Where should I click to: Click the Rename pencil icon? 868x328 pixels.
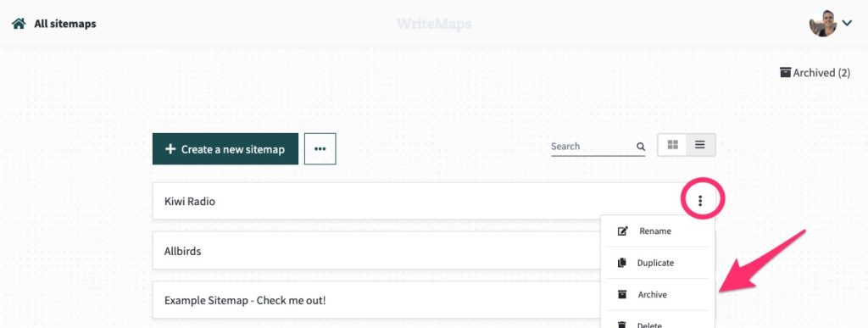click(623, 231)
